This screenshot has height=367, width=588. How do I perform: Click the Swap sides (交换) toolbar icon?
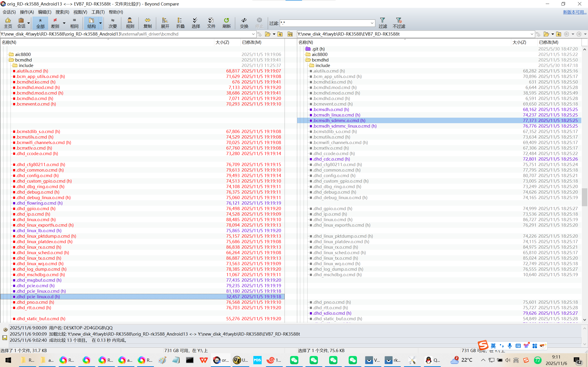pyautogui.click(x=244, y=23)
